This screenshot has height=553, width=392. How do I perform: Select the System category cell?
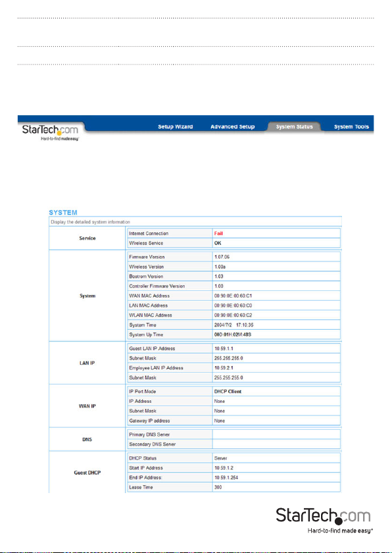(x=87, y=296)
